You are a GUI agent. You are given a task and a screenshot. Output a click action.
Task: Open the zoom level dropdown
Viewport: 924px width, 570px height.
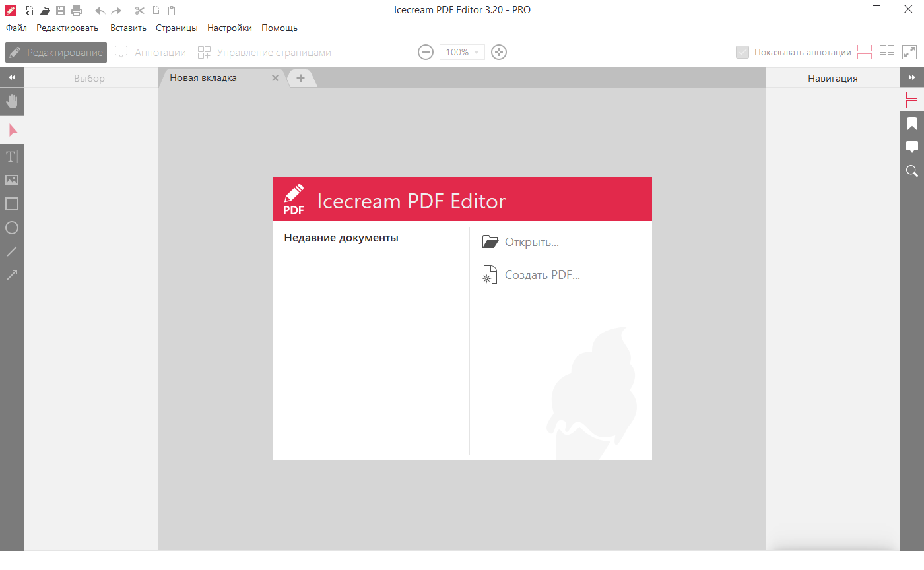point(477,51)
